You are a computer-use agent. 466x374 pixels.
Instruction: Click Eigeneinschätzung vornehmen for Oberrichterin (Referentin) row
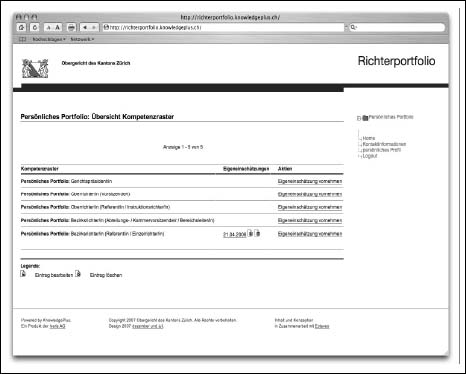tap(310, 207)
